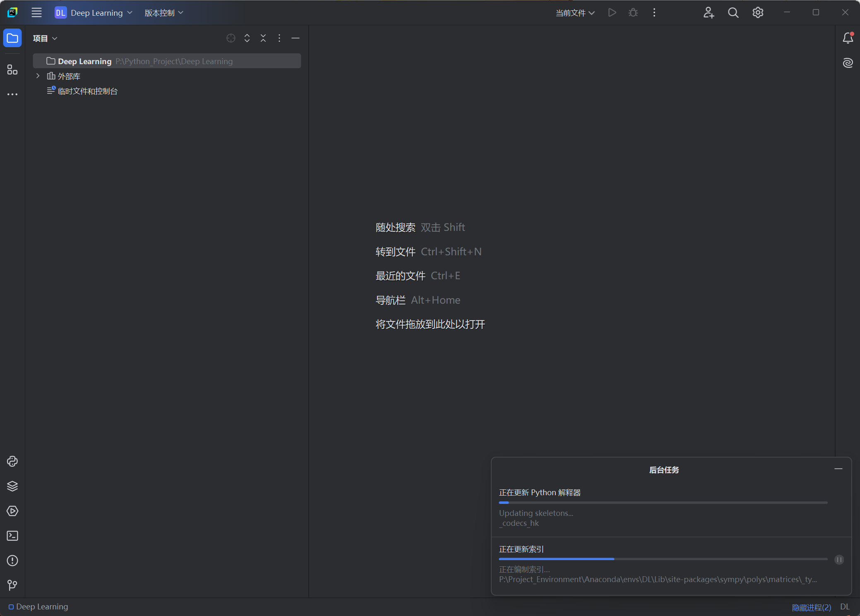The height and width of the screenshot is (616, 860).
Task: Click the 导航栏 hint text
Action: coord(390,300)
